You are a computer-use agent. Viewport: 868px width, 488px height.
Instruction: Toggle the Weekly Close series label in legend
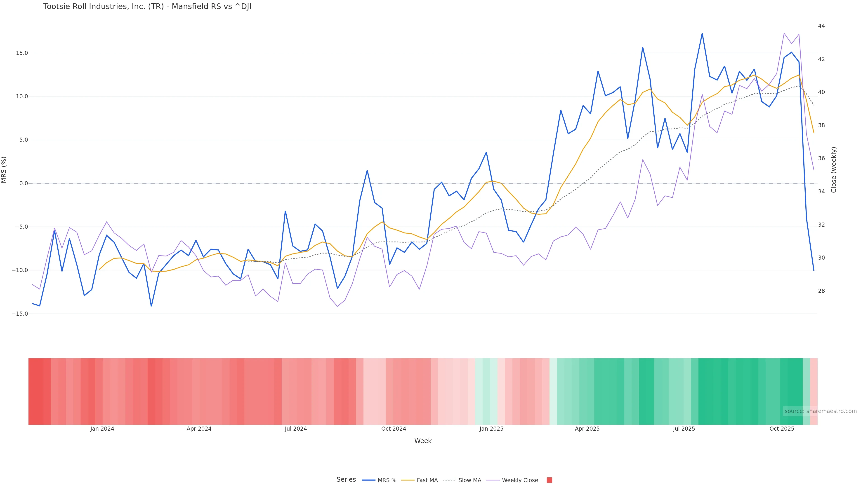coord(520,480)
